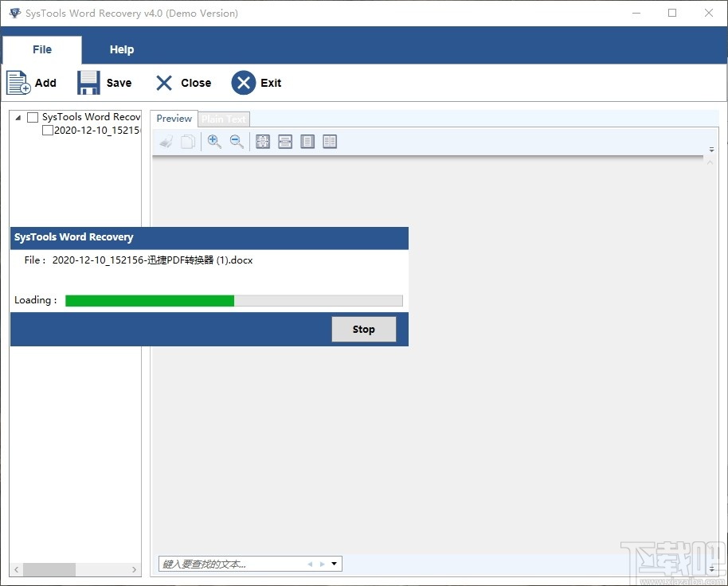Click the green loading progress bar
Image resolution: width=728 pixels, height=586 pixels.
click(x=150, y=300)
